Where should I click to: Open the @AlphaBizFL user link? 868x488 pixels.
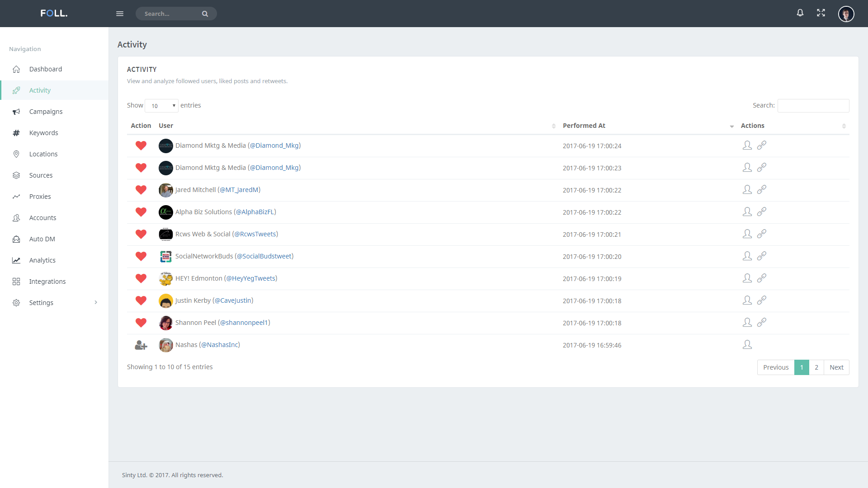[x=255, y=212]
